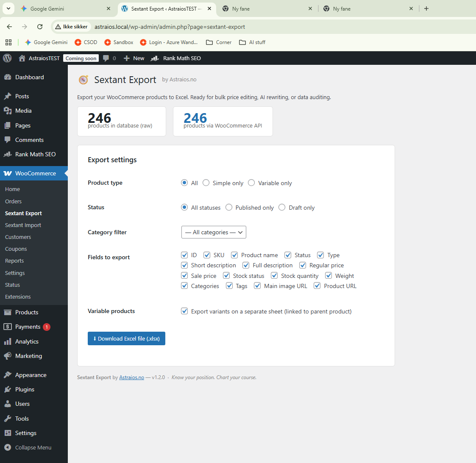Uncheck the SKU field checkbox
476x463 pixels.
207,255
